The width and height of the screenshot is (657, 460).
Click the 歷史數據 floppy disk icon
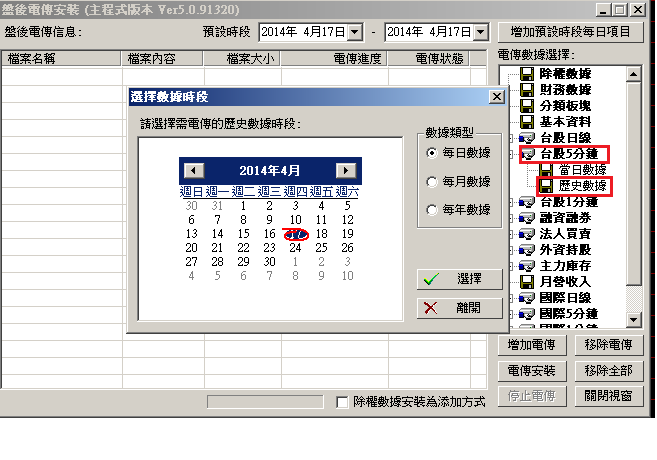546,186
